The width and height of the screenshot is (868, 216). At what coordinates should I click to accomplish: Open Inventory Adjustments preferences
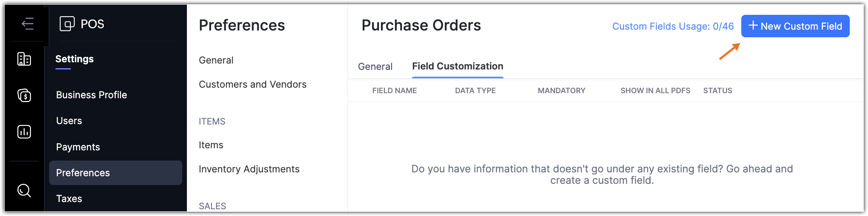249,169
